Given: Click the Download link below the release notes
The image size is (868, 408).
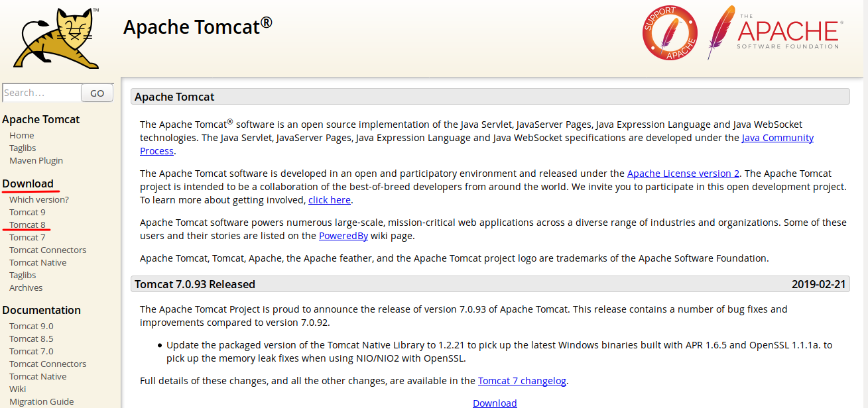Looking at the screenshot, I should click(x=495, y=403).
